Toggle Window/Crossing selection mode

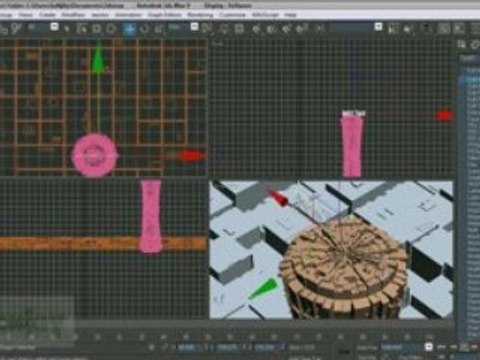pos(111,29)
